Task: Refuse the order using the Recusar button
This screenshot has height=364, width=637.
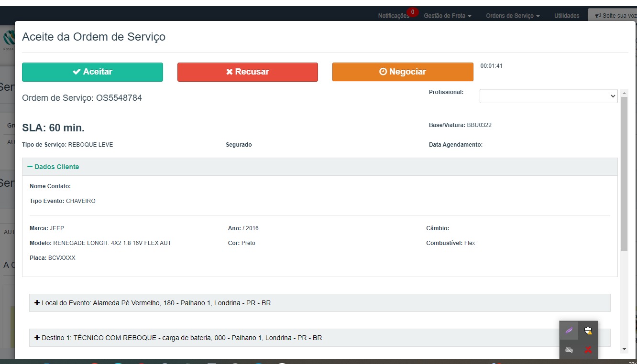Action: pyautogui.click(x=248, y=72)
